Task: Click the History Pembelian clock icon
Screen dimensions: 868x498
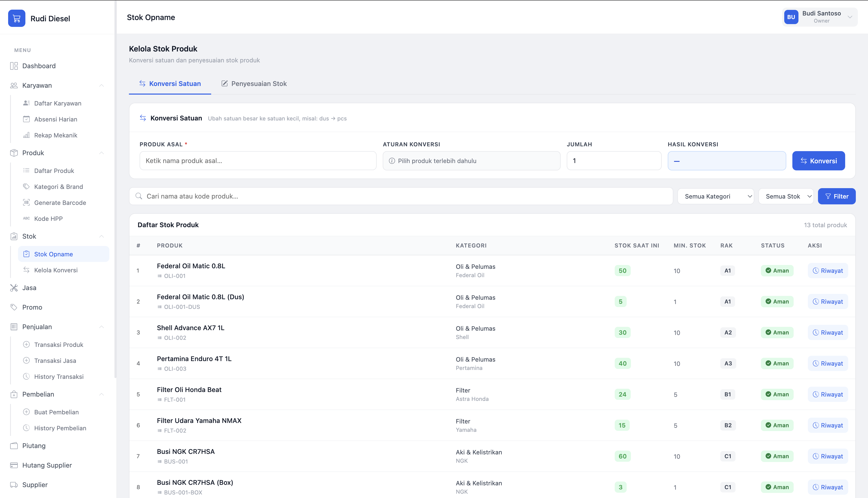Action: (x=26, y=428)
